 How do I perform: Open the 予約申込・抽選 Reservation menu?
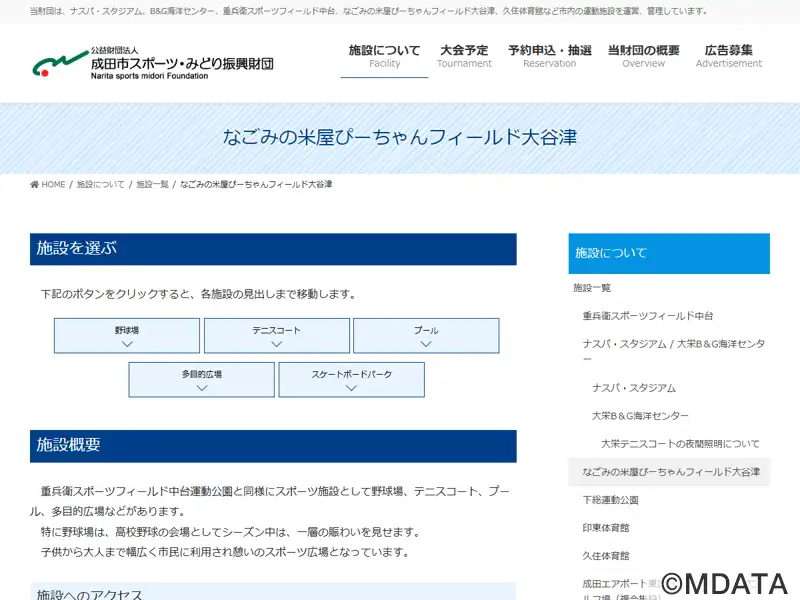click(549, 56)
